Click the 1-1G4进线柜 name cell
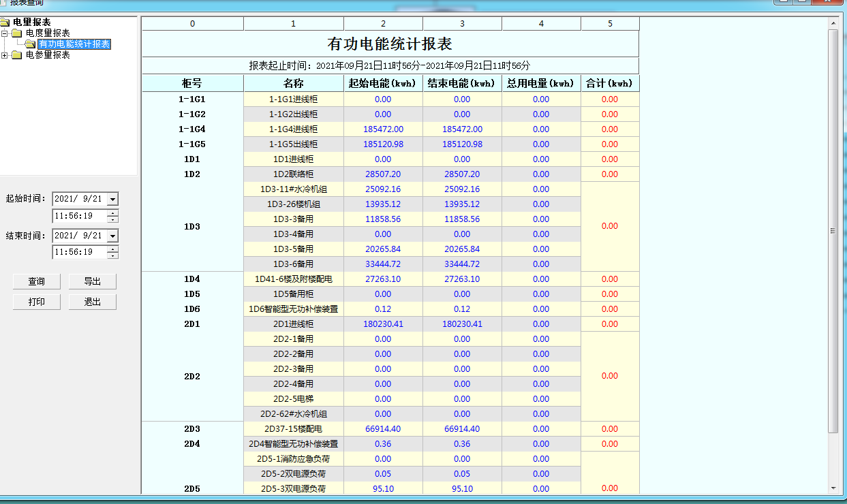This screenshot has height=504, width=847. tap(294, 129)
